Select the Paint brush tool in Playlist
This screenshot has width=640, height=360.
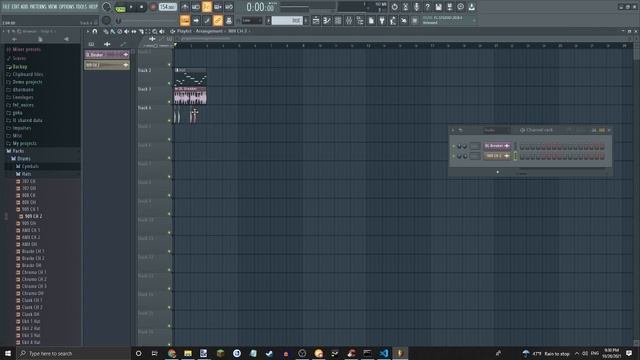coord(113,31)
